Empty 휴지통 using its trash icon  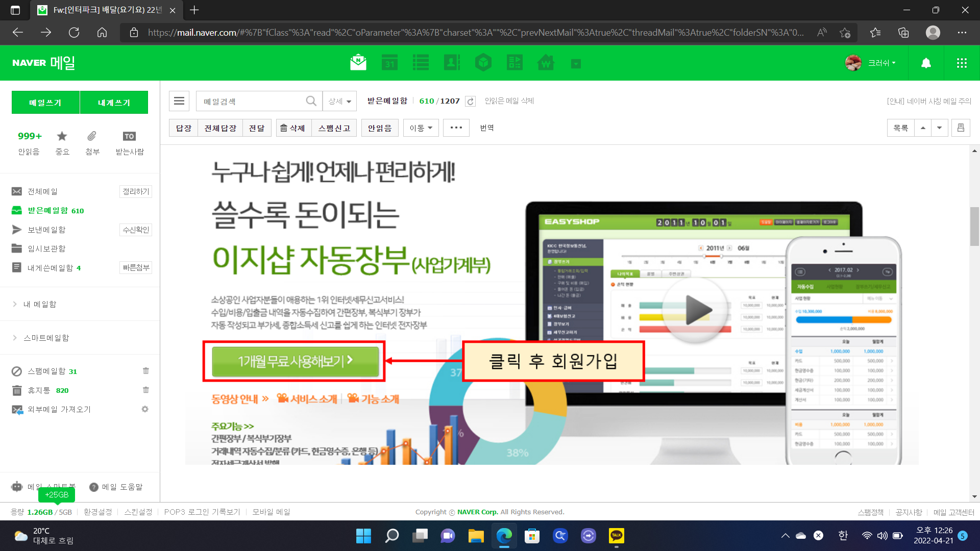click(146, 390)
